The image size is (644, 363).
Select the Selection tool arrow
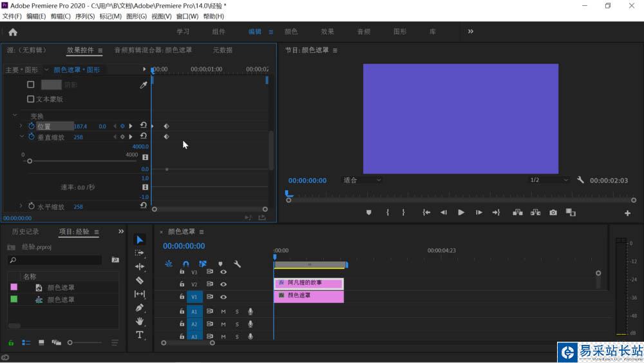click(140, 240)
